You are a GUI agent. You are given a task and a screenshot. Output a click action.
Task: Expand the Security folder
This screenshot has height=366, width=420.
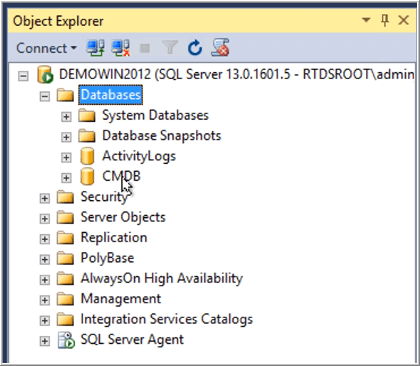[44, 198]
